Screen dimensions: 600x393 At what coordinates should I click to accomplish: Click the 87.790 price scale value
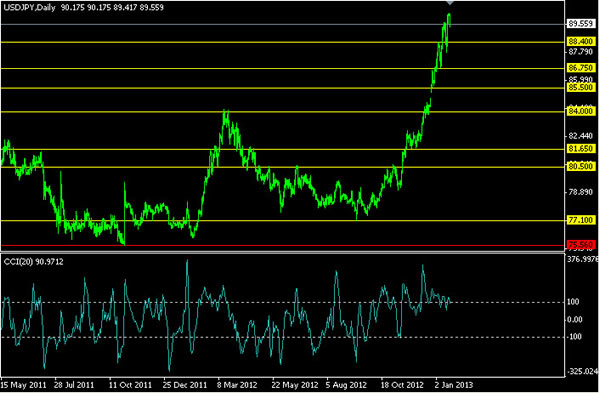coord(580,51)
